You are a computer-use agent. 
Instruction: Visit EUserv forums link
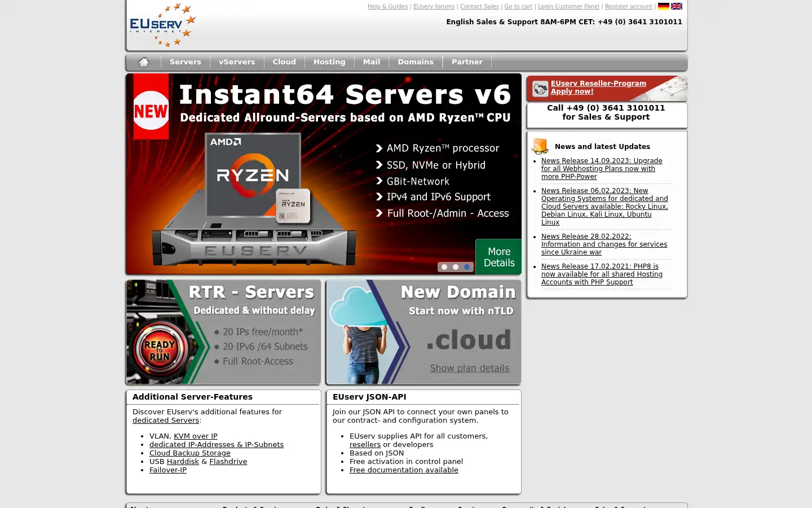tap(434, 7)
